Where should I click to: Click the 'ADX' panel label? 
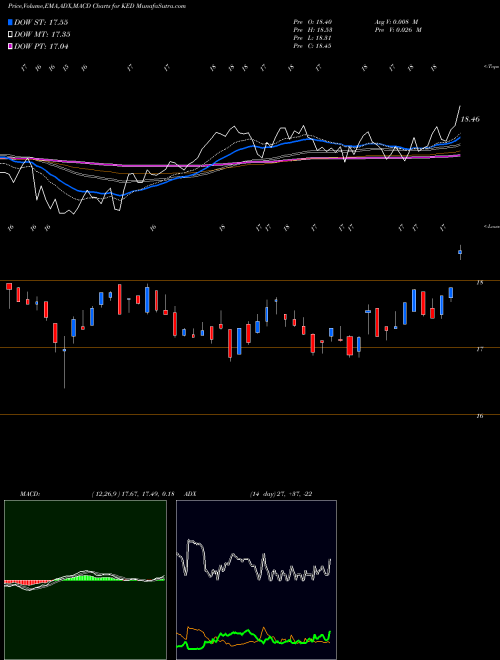191,494
